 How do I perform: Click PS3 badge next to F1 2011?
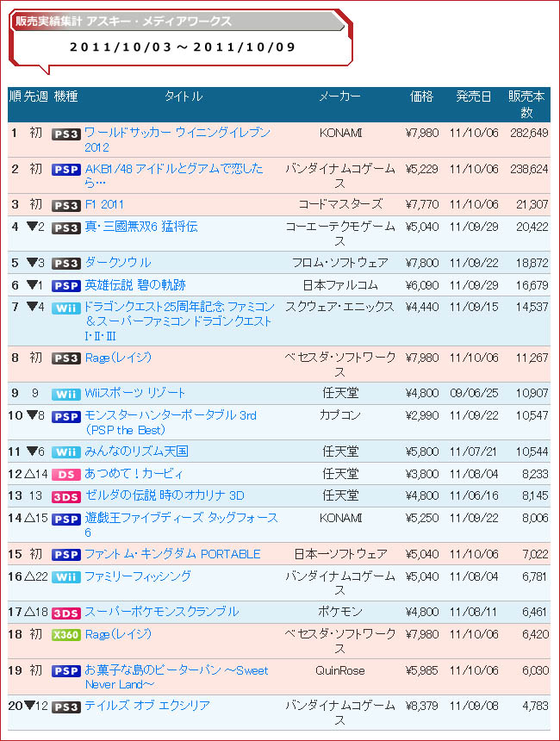66,206
